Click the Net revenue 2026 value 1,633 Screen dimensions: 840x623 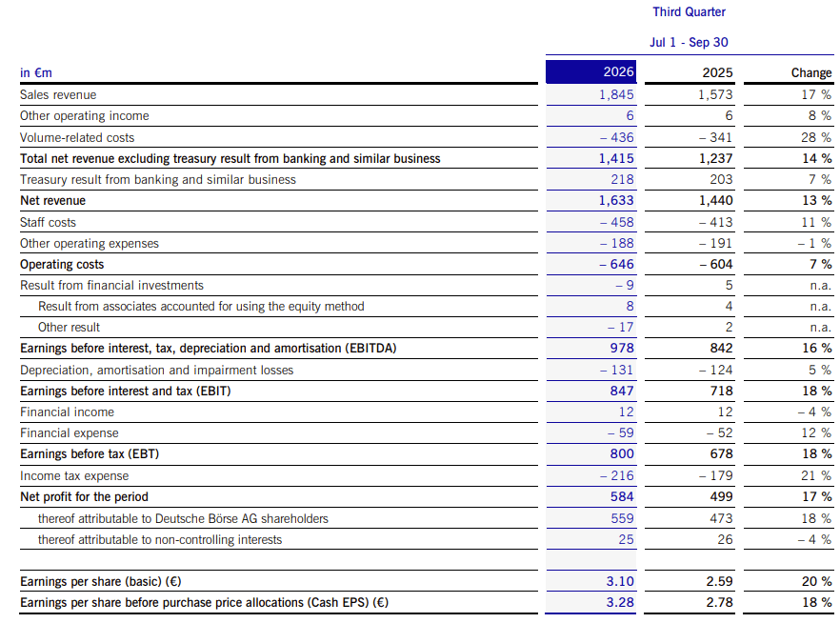point(616,200)
